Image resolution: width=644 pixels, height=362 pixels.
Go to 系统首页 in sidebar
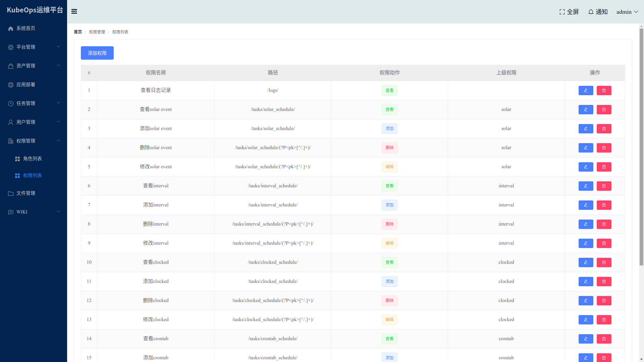[x=26, y=28]
